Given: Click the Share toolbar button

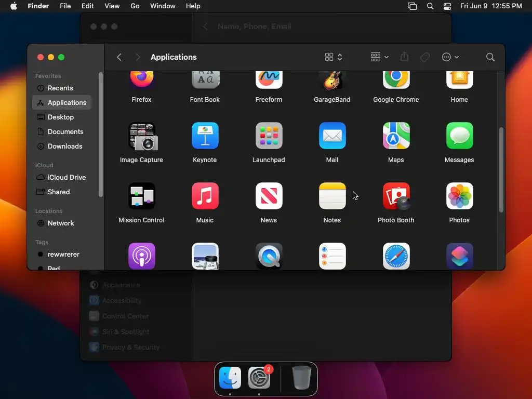Looking at the screenshot, I should [404, 57].
